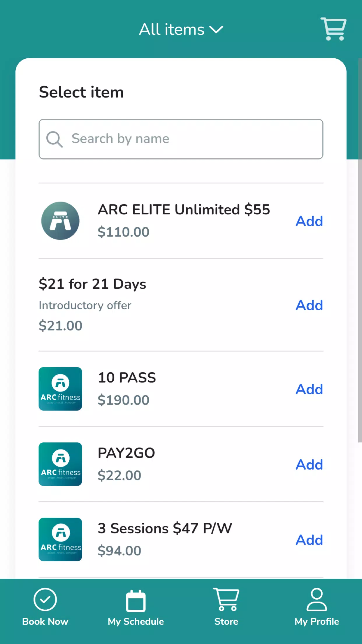Expand the All items dropdown

pyautogui.click(x=181, y=29)
